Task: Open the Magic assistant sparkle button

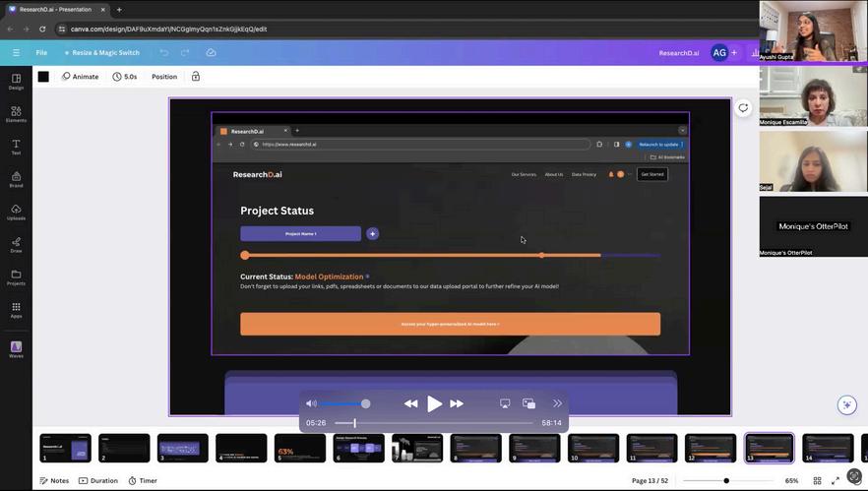Action: tap(846, 405)
